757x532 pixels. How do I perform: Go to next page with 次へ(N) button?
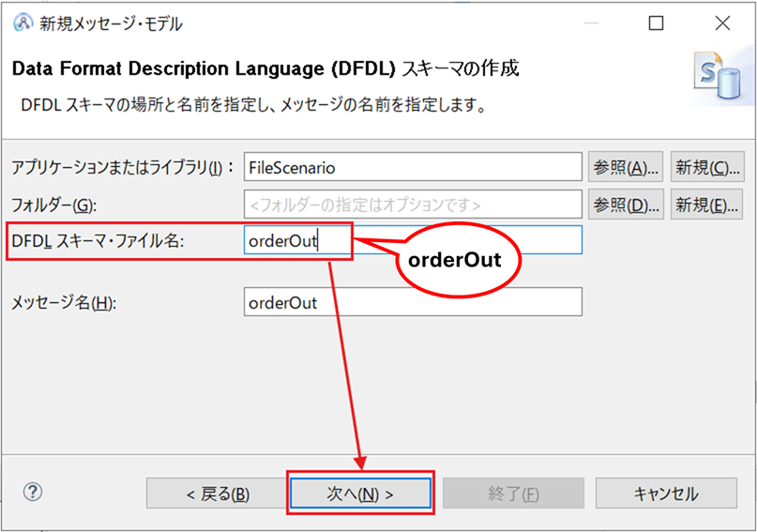coord(360,494)
